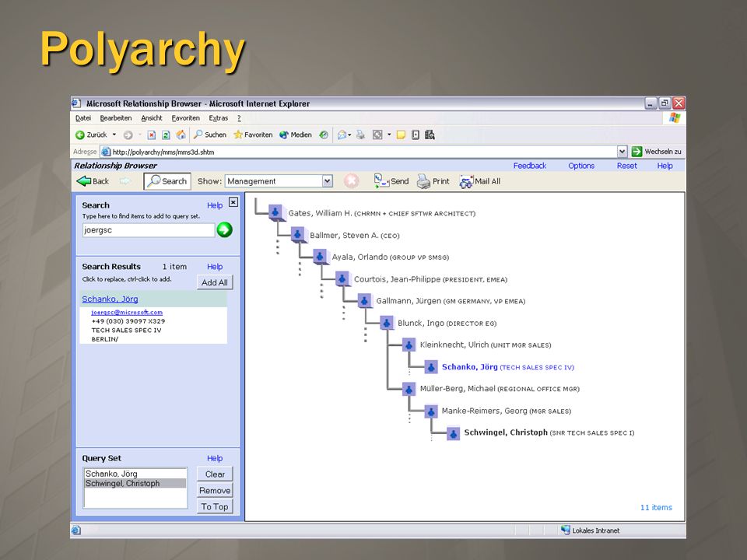
Task: Open the Options link
Action: (581, 166)
